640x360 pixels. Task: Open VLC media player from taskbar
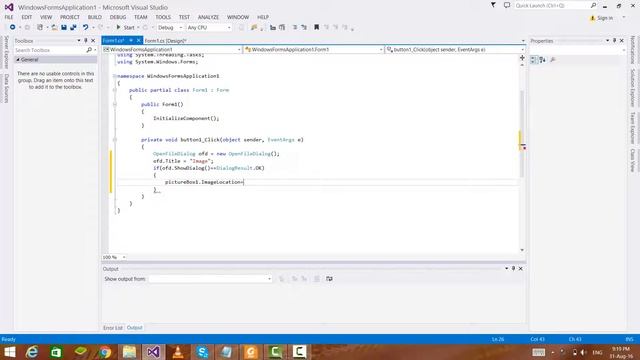[178, 352]
